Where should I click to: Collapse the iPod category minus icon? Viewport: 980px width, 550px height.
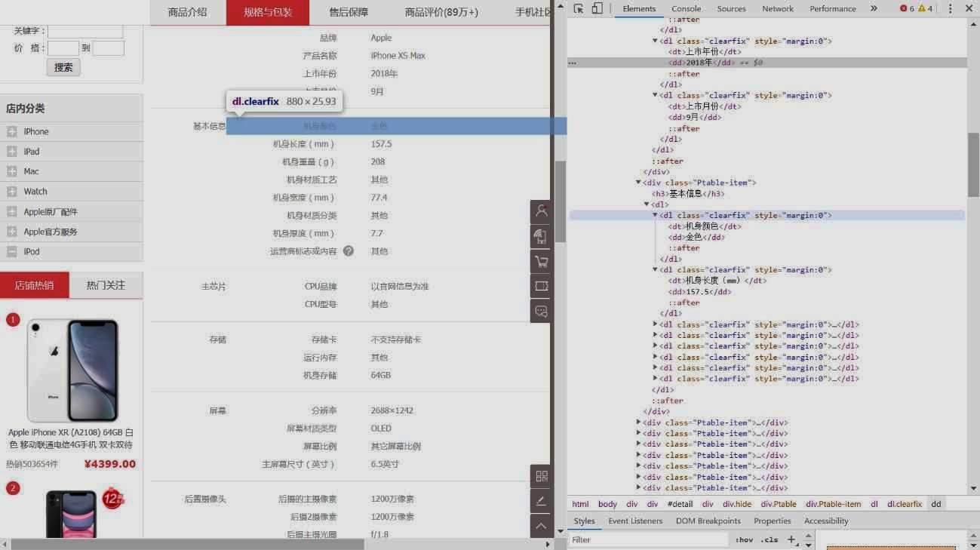[x=12, y=252]
